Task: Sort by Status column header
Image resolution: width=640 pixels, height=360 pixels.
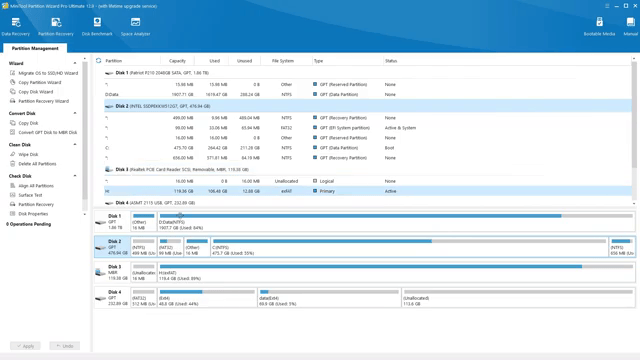Action: click(x=391, y=61)
